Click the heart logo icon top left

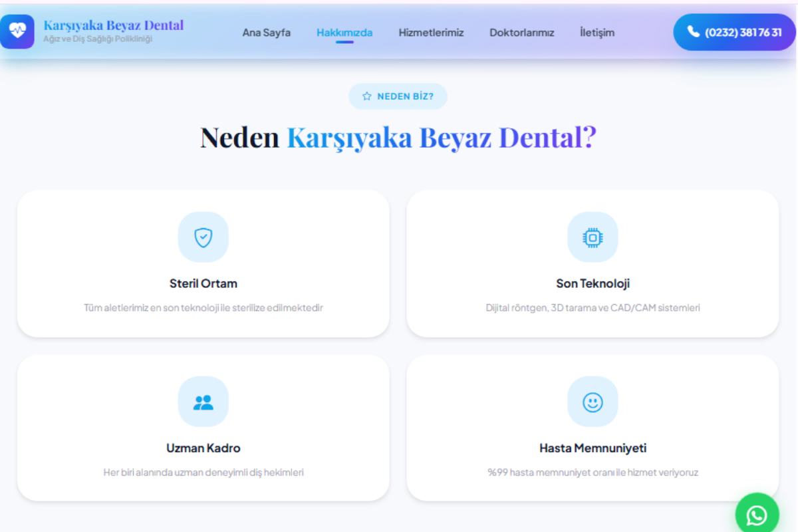click(18, 31)
